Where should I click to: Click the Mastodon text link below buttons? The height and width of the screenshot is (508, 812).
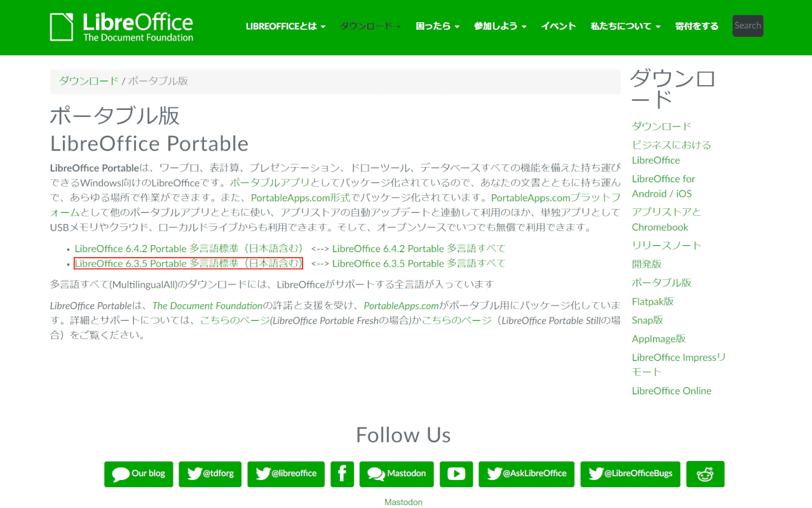point(403,502)
